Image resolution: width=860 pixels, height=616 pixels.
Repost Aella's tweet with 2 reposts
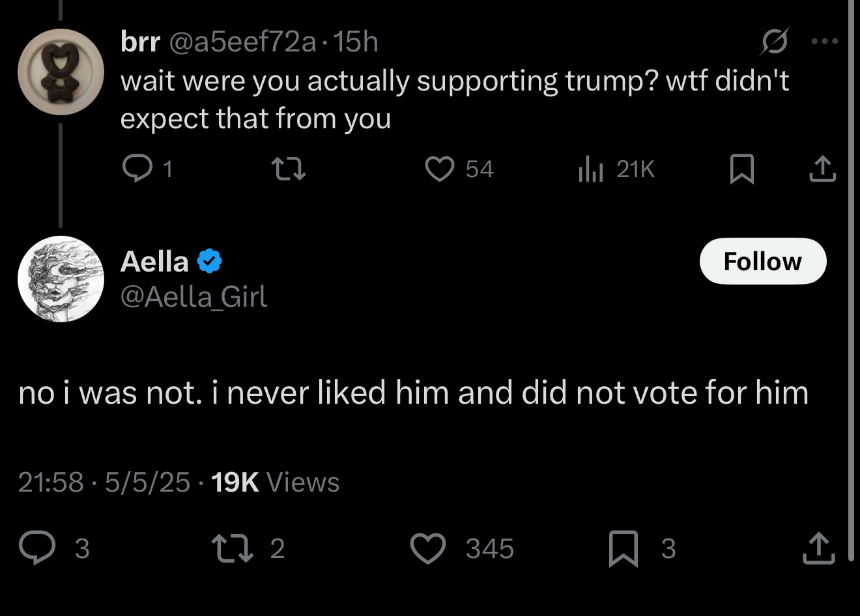click(233, 548)
